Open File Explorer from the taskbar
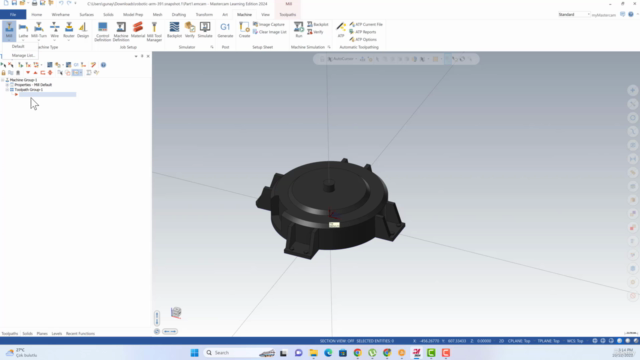 pos(313,353)
